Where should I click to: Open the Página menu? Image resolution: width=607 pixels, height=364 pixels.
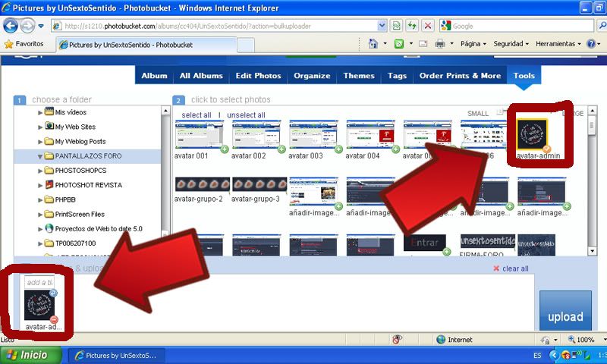click(x=473, y=44)
